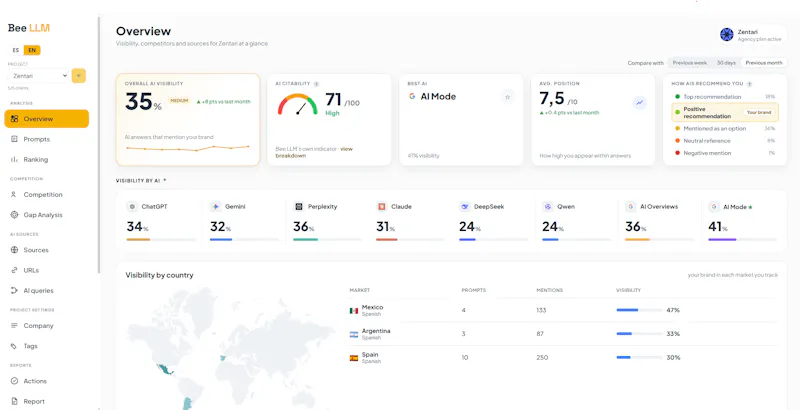Image resolution: width=800 pixels, height=410 pixels.
Task: Switch language to EN
Action: point(32,50)
